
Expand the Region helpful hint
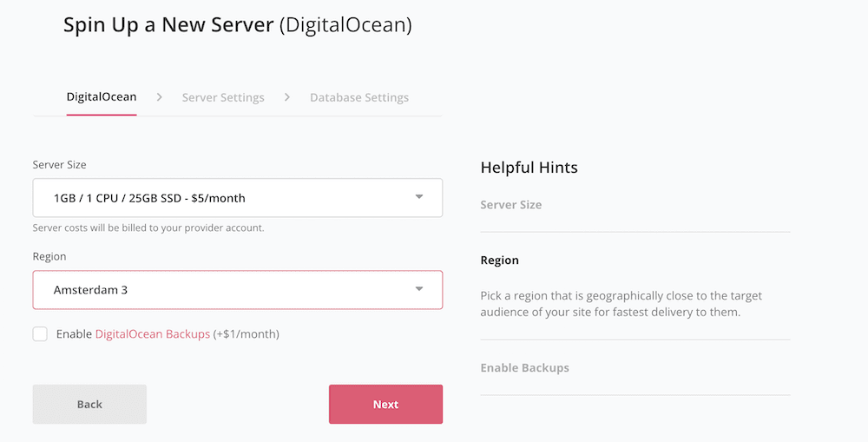(x=499, y=261)
